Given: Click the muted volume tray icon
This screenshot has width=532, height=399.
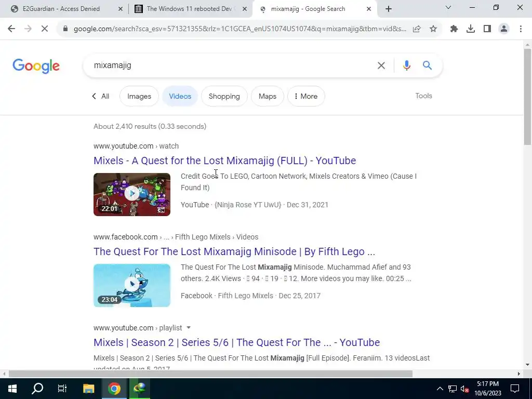Looking at the screenshot, I should pos(464,389).
